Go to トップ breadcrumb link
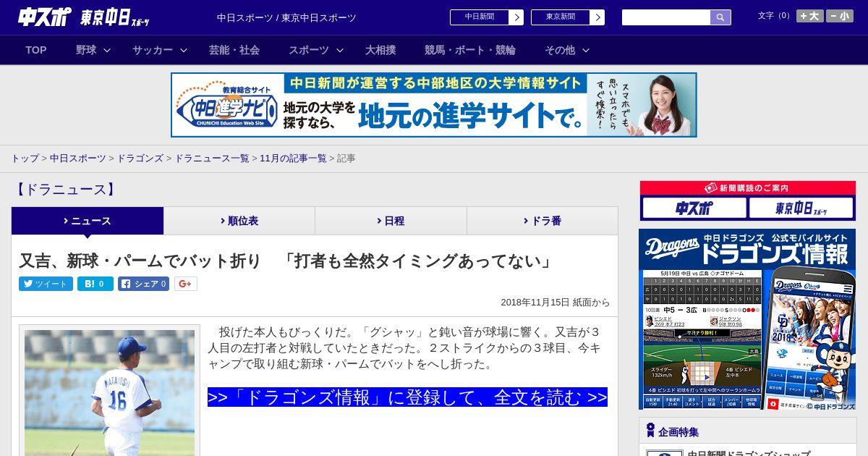The width and height of the screenshot is (868, 456). (25, 158)
